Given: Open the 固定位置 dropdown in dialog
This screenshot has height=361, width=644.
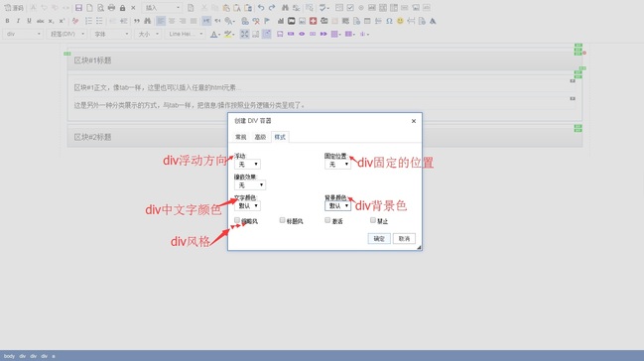Looking at the screenshot, I should tap(337, 165).
